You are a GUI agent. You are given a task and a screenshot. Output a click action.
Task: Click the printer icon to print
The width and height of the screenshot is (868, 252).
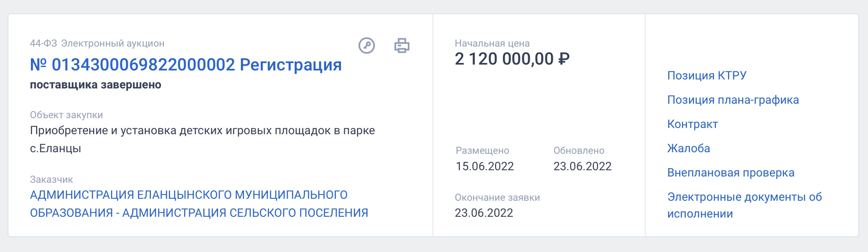pos(402,46)
